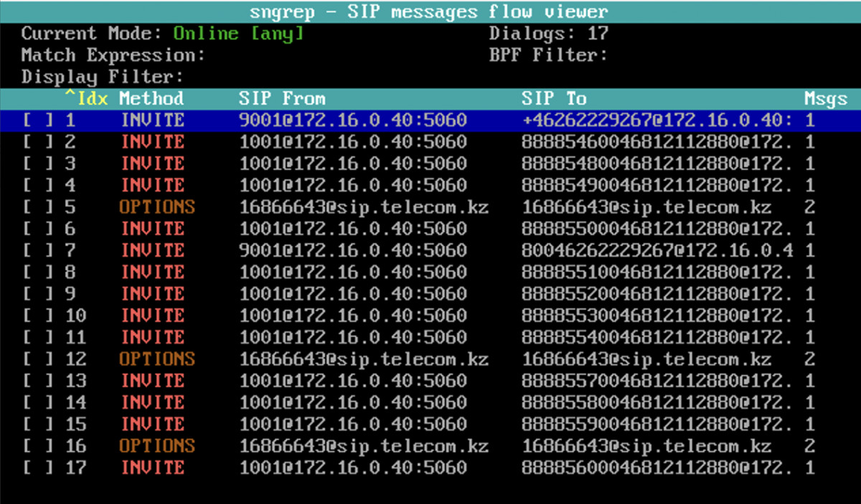This screenshot has height=504, width=861.
Task: Click the Match Expression field
Action: (113, 55)
